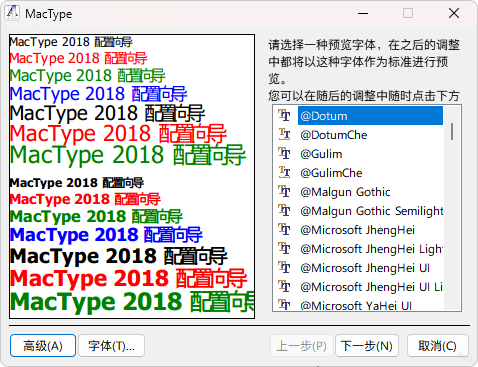
Task: Click the font icon beside @DotumChe
Action: click(284, 134)
